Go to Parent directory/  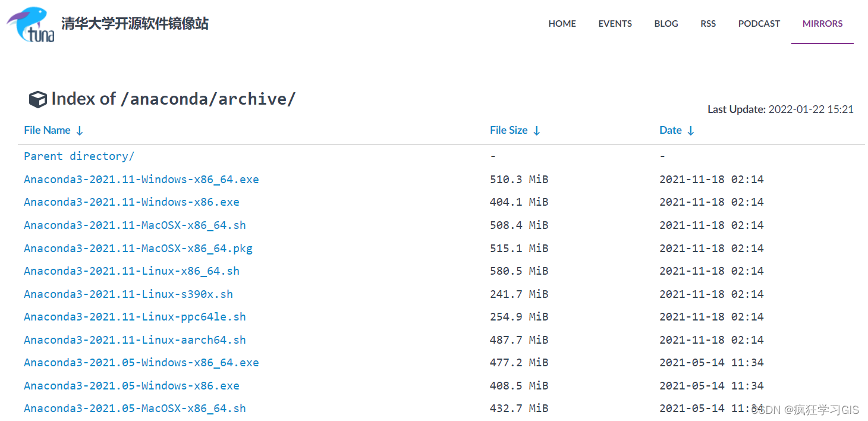[79, 156]
